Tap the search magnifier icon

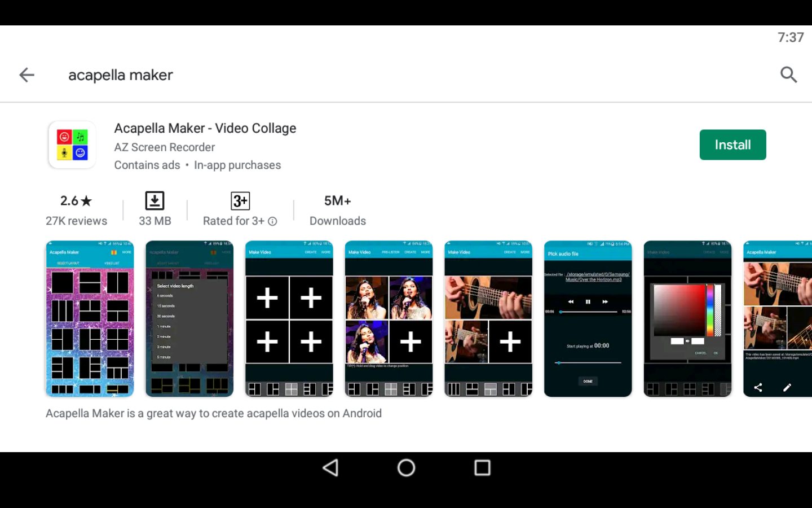[x=788, y=75]
